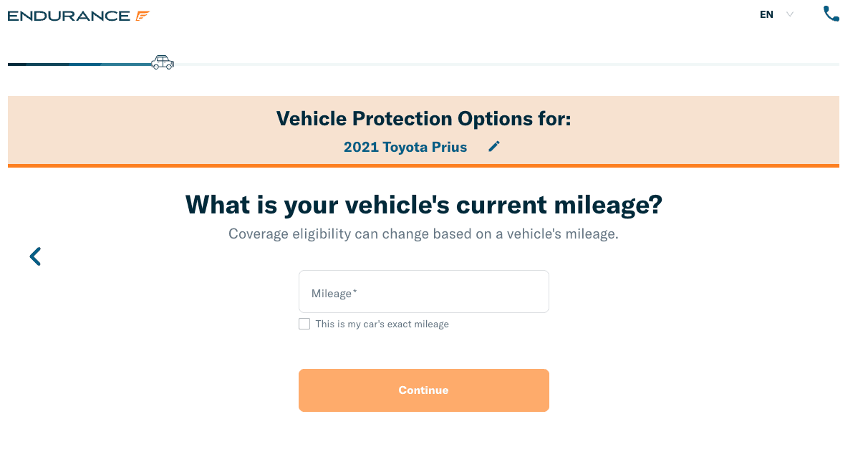Click the Mileage* placeholder text

(334, 294)
